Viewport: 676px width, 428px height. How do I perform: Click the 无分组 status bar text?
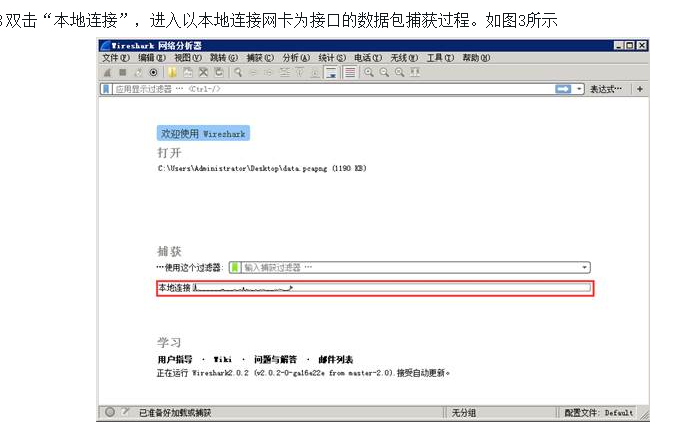464,413
